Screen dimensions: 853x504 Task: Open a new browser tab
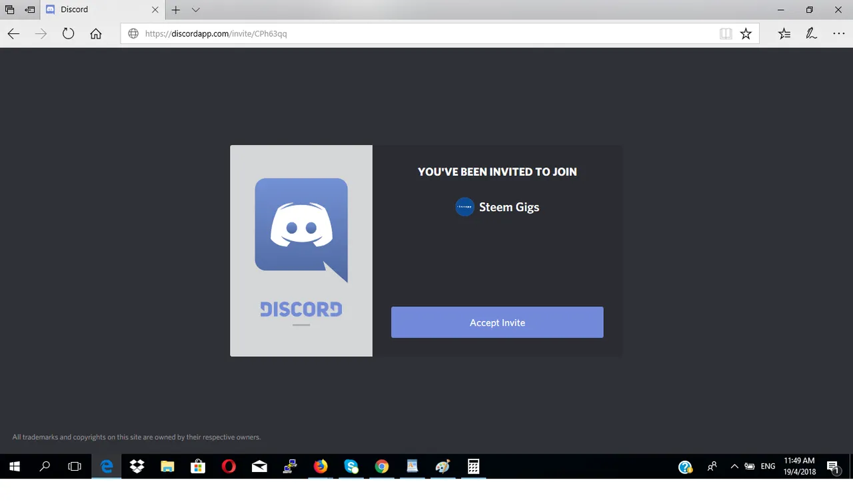(176, 10)
